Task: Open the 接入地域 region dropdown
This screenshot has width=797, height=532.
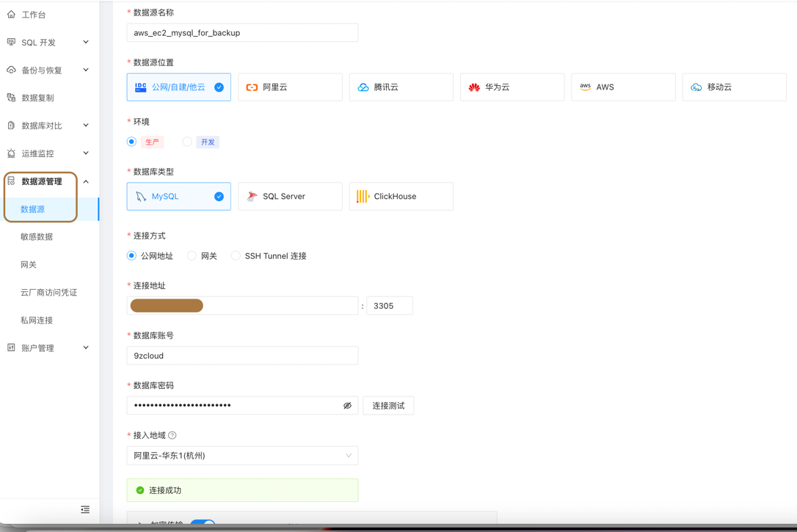Action: pyautogui.click(x=242, y=455)
